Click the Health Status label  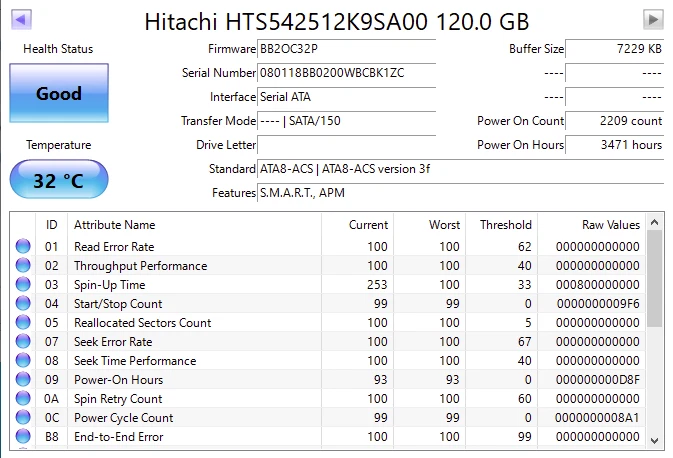[58, 49]
